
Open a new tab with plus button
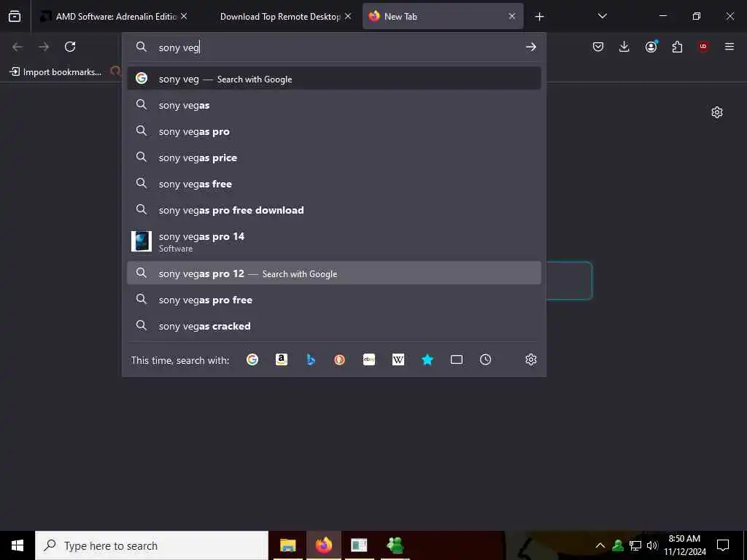[x=539, y=17]
